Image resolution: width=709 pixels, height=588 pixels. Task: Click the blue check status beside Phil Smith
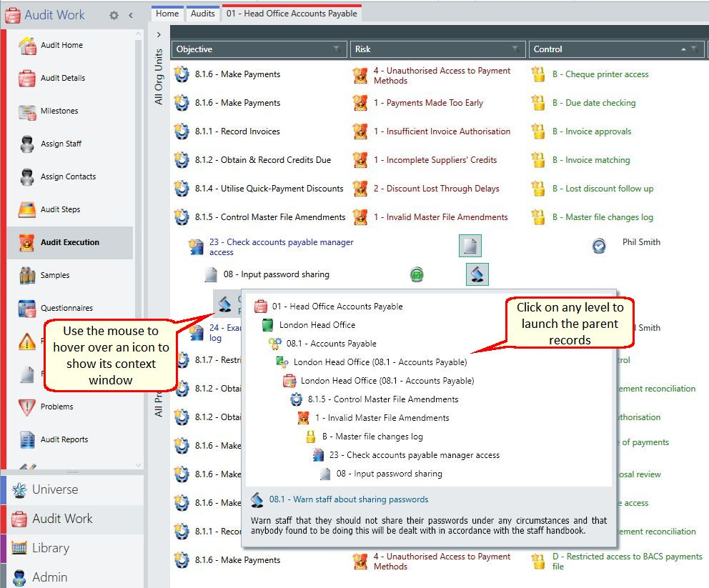point(599,246)
